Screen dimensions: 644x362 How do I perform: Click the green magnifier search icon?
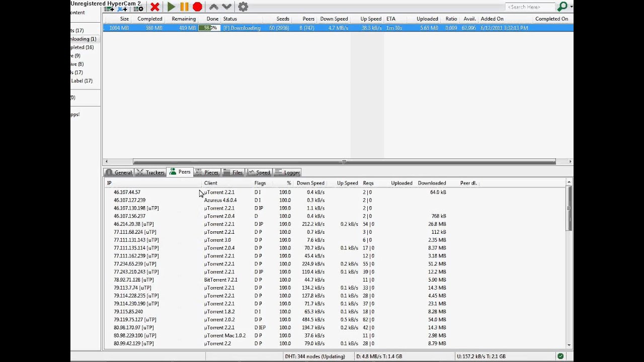[562, 7]
